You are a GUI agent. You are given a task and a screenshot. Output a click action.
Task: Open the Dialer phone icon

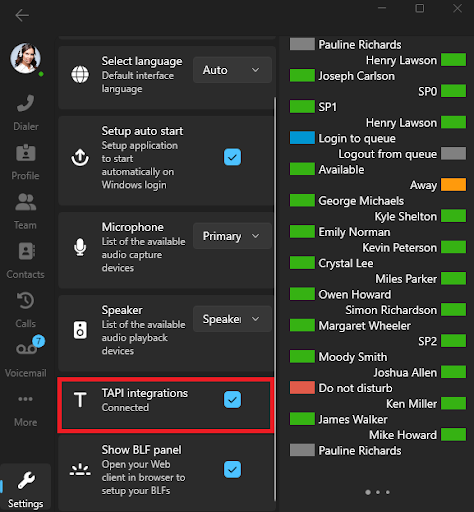[x=26, y=103]
